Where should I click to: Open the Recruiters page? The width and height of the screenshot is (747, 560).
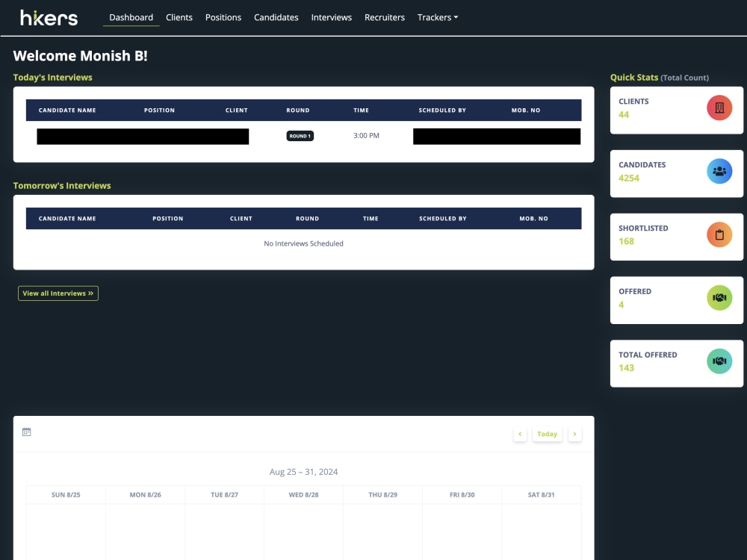pyautogui.click(x=385, y=18)
